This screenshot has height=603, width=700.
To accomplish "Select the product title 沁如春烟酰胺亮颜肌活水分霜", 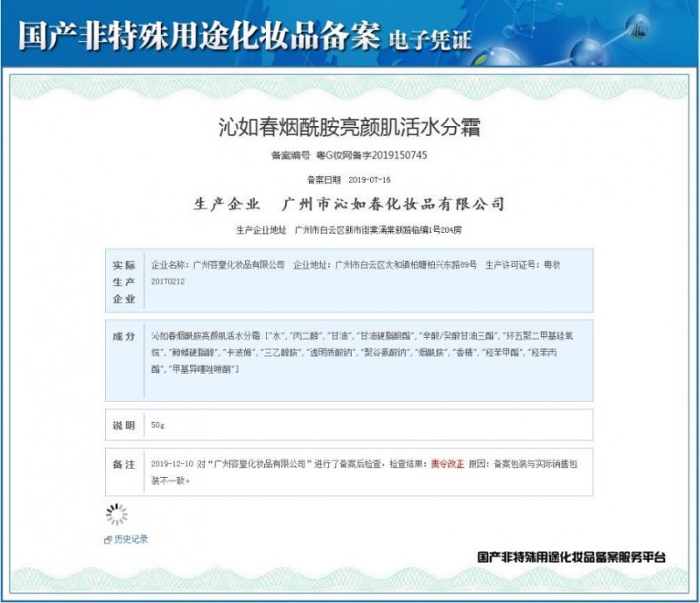I will tap(349, 127).
